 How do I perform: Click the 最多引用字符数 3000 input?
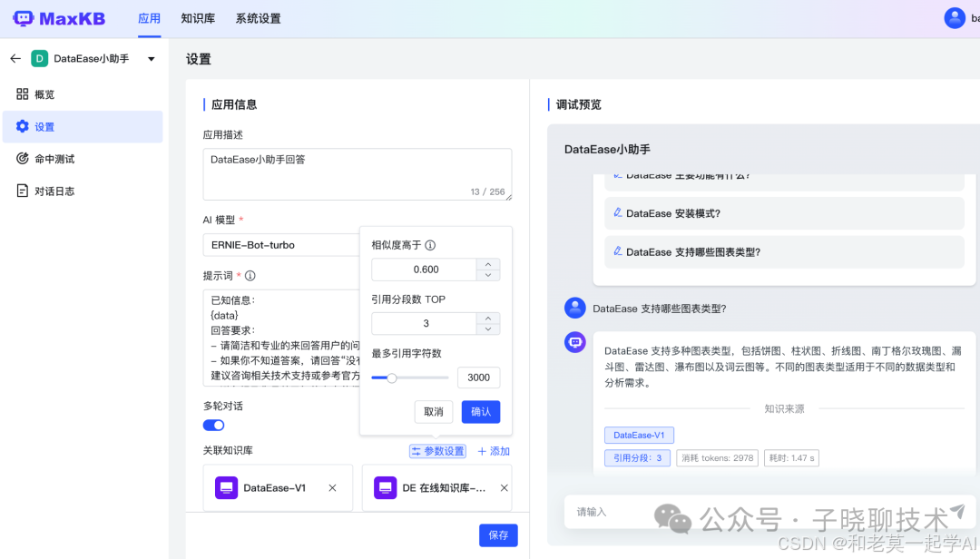[x=478, y=378]
